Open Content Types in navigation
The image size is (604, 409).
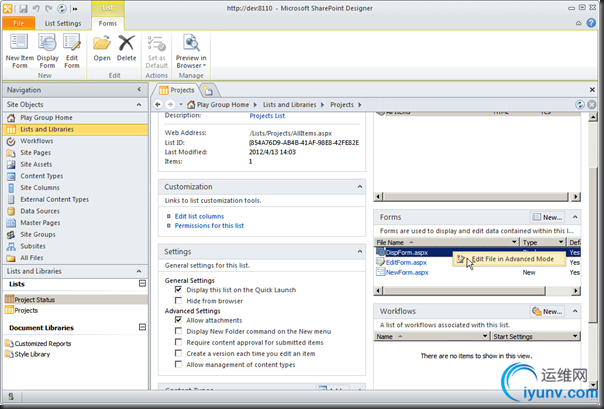point(42,176)
